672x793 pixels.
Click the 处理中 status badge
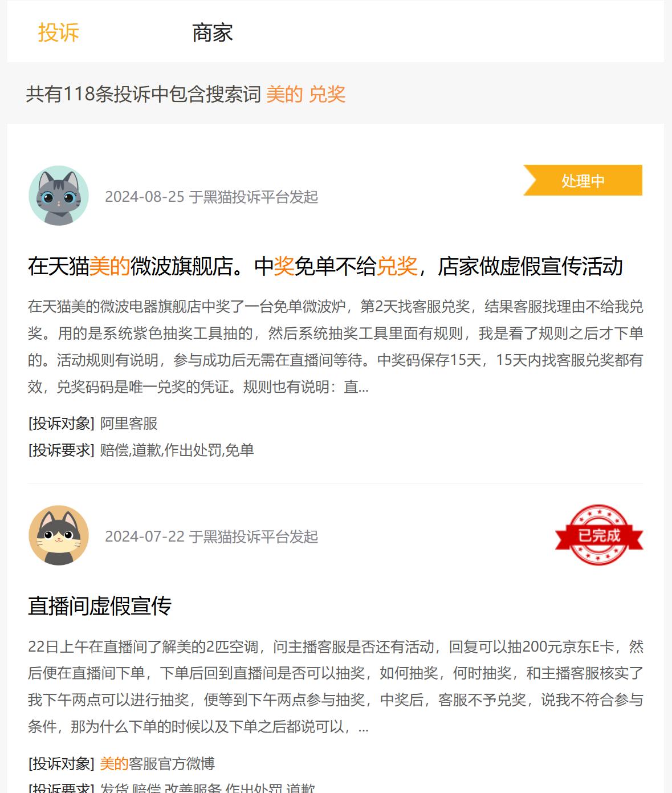point(583,180)
